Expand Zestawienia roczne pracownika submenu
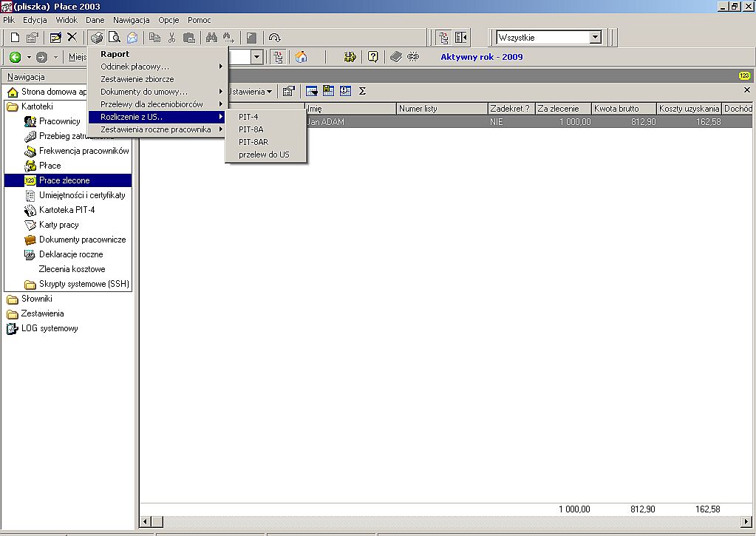 (x=157, y=129)
